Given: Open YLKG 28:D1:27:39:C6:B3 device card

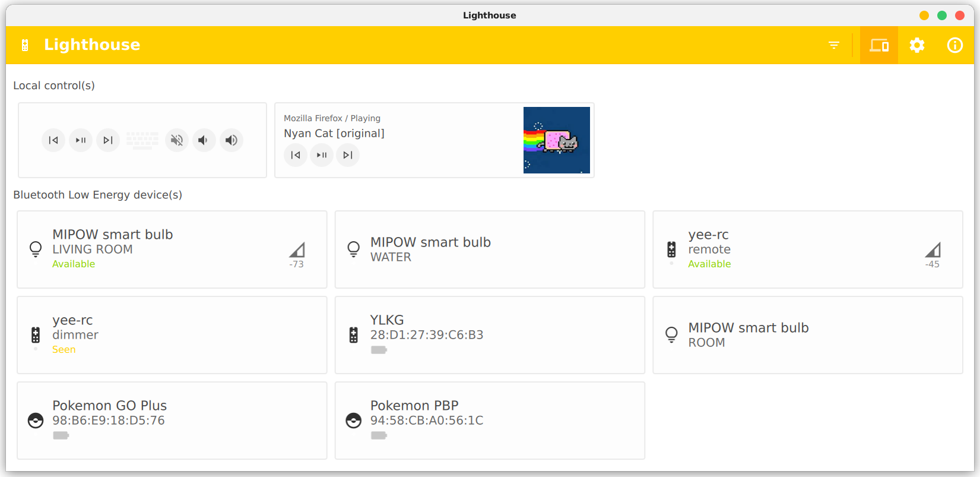Looking at the screenshot, I should point(490,335).
